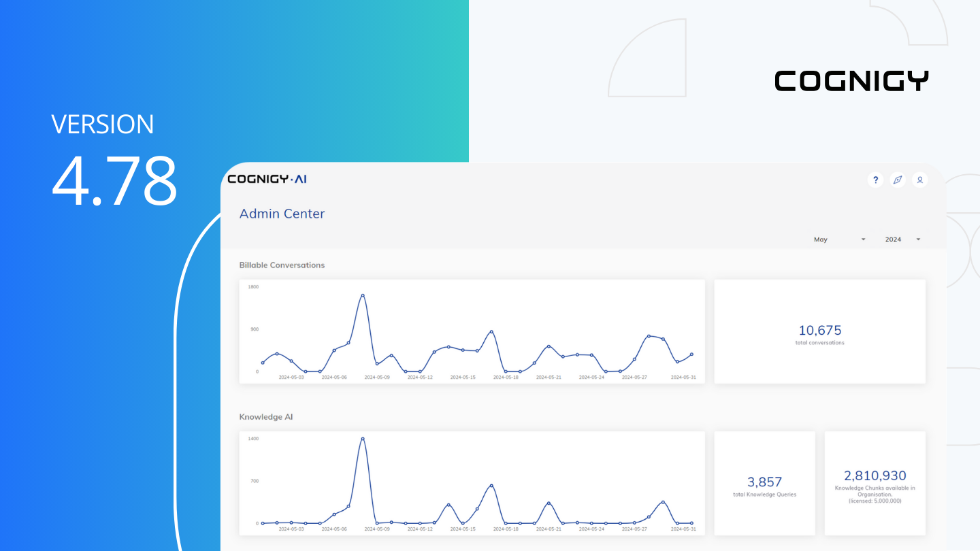The width and height of the screenshot is (980, 551).
Task: Select the last data point on Billable Conversations
Action: pyautogui.click(x=692, y=354)
